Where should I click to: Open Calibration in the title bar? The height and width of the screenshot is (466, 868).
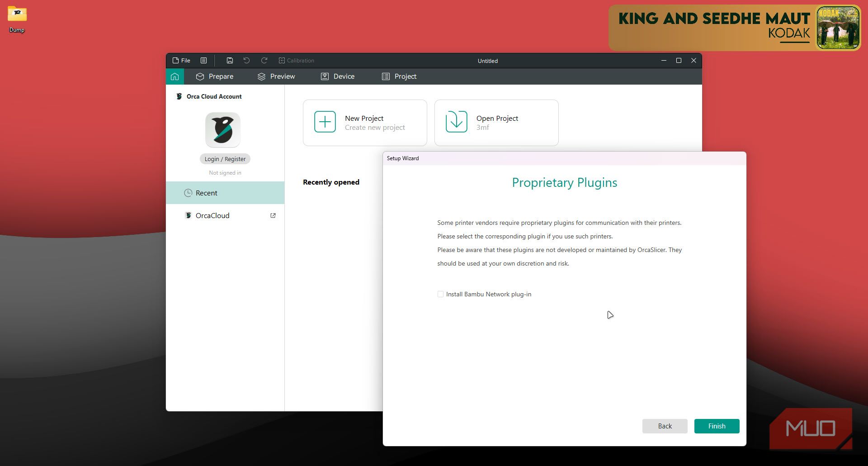click(296, 61)
